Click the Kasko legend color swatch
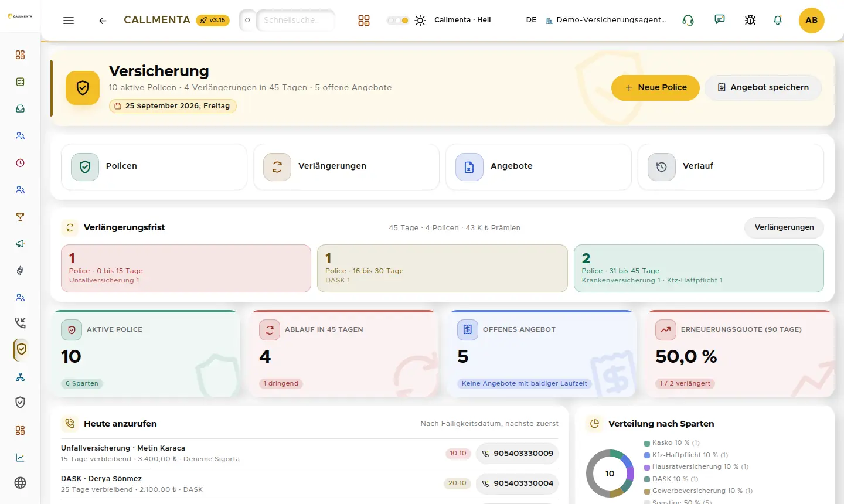 (x=647, y=443)
